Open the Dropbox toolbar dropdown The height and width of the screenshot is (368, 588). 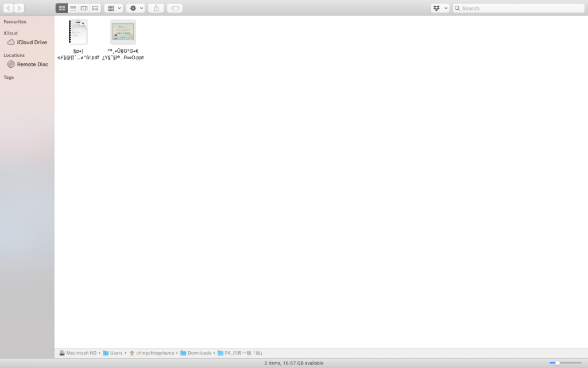point(440,8)
